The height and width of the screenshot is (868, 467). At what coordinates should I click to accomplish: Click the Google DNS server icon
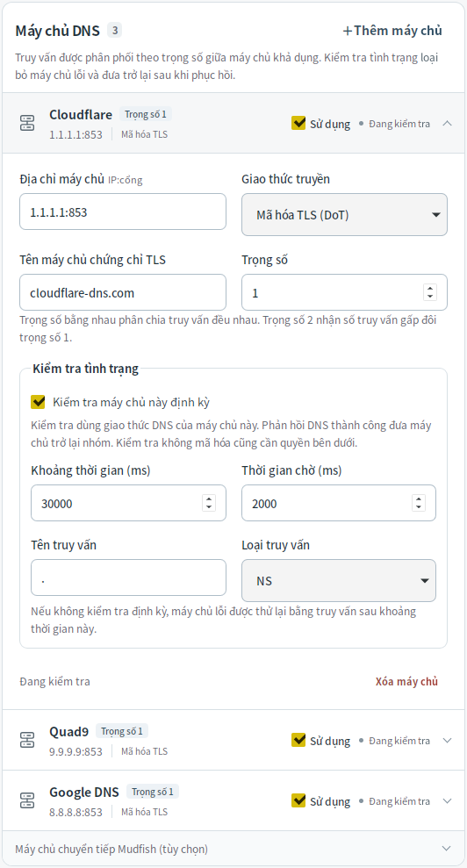coord(27,800)
